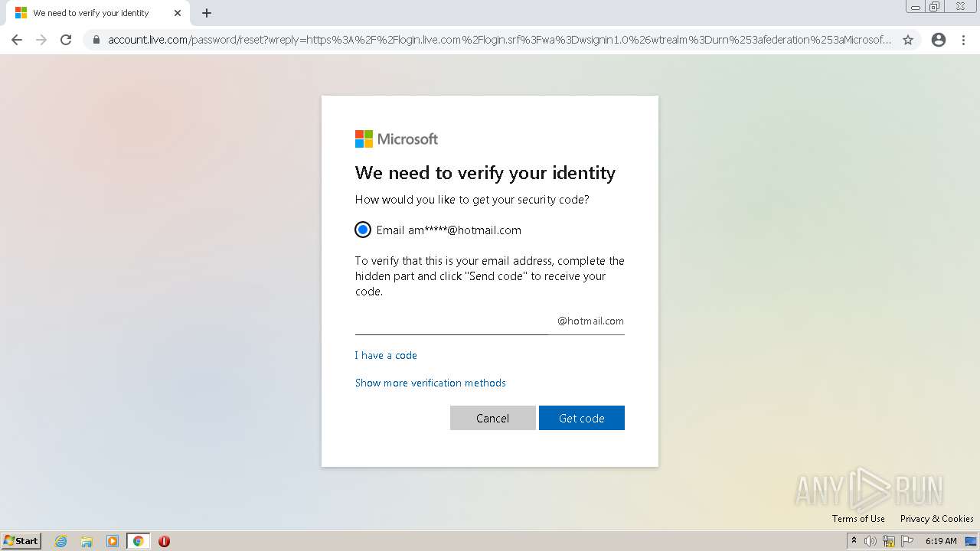Launch Internet Explorer from taskbar
The height and width of the screenshot is (551, 980).
coord(61,541)
